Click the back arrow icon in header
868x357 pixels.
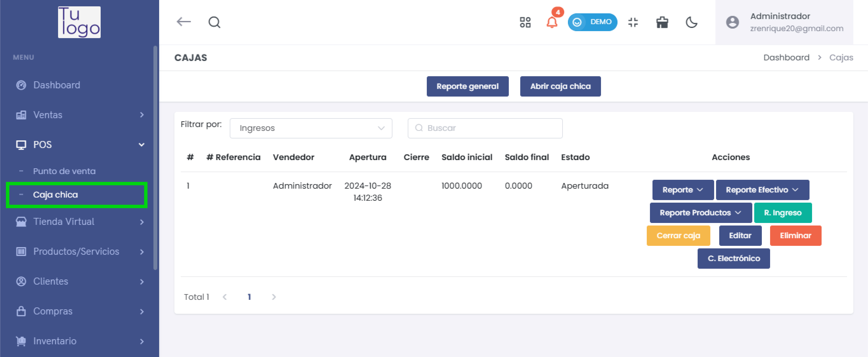pyautogui.click(x=184, y=22)
